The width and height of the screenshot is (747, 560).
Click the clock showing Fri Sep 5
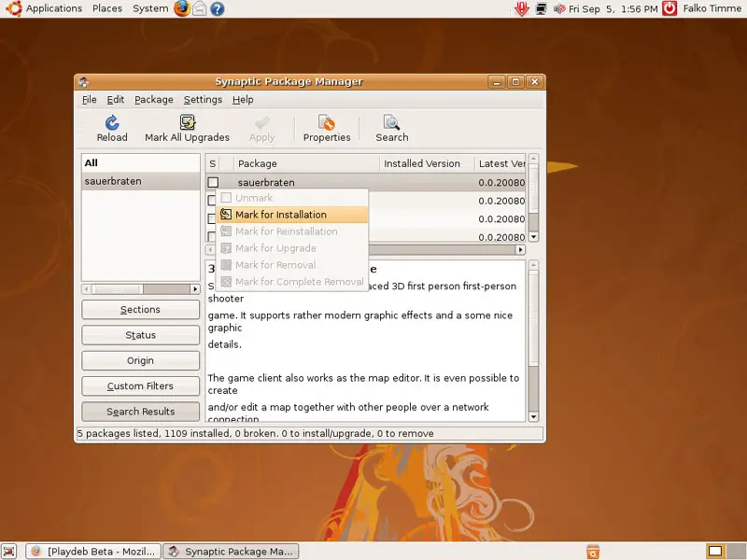[613, 8]
